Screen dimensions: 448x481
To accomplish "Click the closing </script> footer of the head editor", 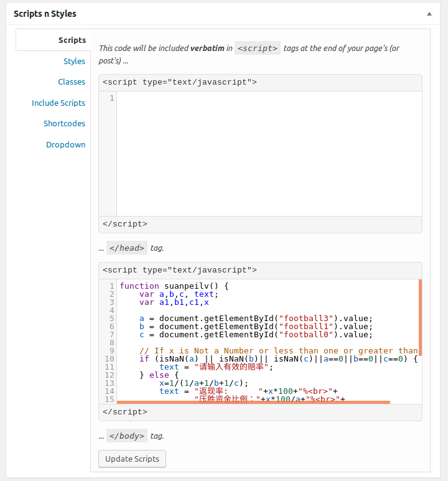I will tap(260, 224).
